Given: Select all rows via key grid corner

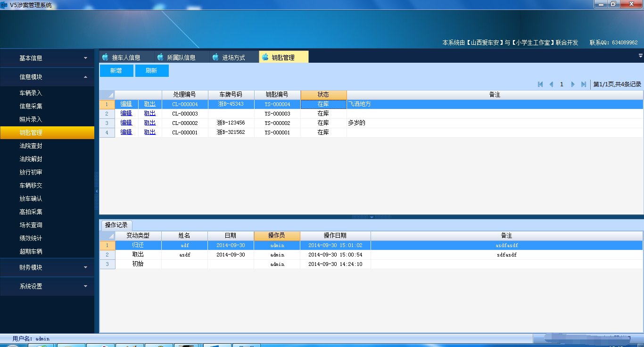Looking at the screenshot, I should click(x=107, y=95).
